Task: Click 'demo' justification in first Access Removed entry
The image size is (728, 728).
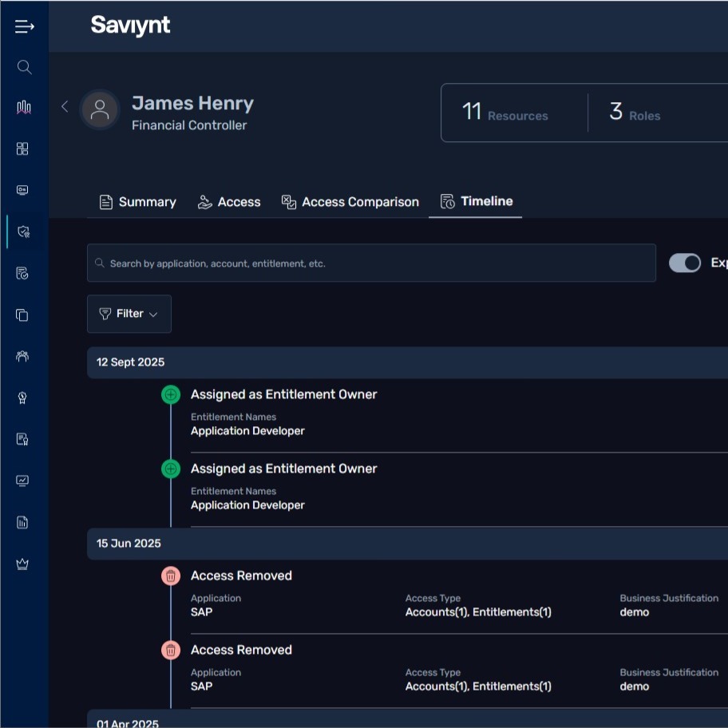Action: pyautogui.click(x=635, y=612)
